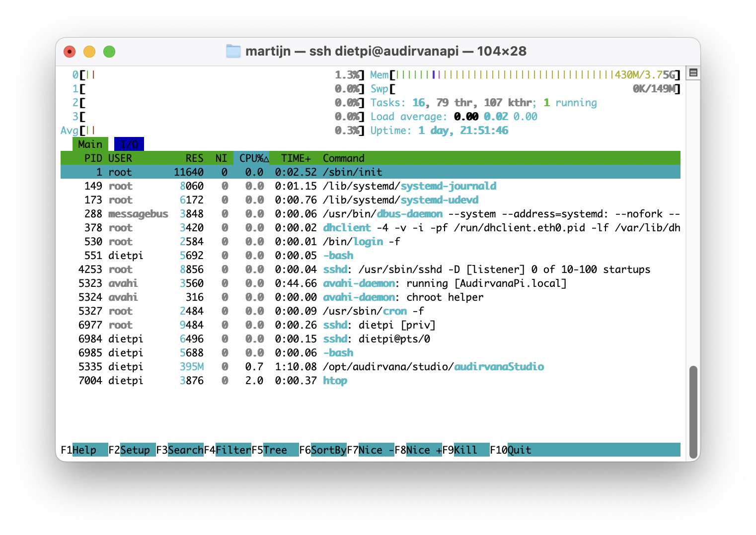Select the sshd listener process row
The image size is (756, 535).
(x=371, y=269)
